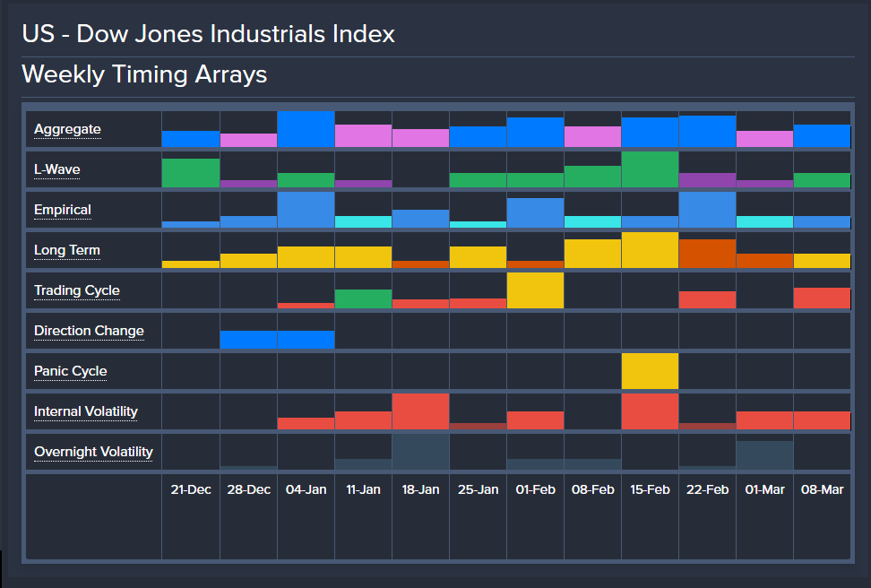Click the blue Aggregate bar for 01-Feb
This screenshot has height=588, width=871.
[x=536, y=133]
